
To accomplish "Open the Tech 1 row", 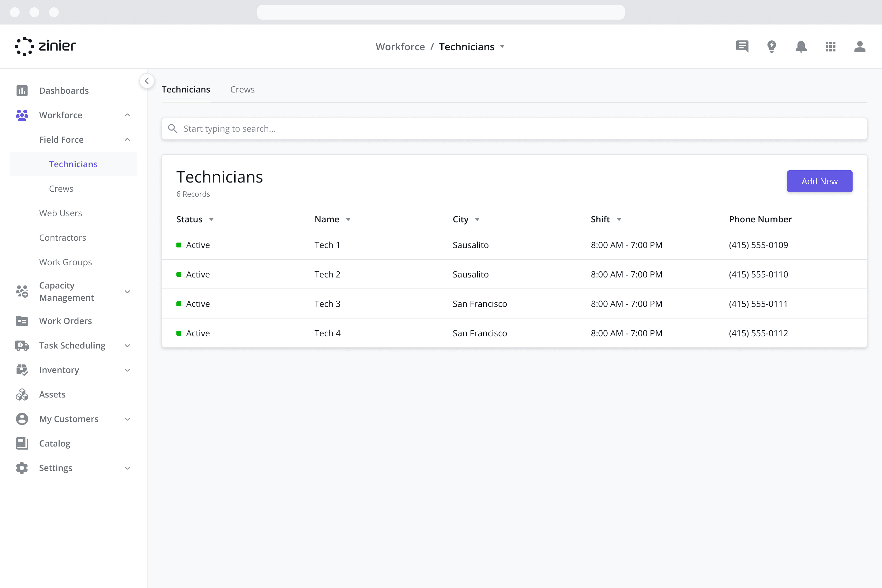I will click(514, 245).
